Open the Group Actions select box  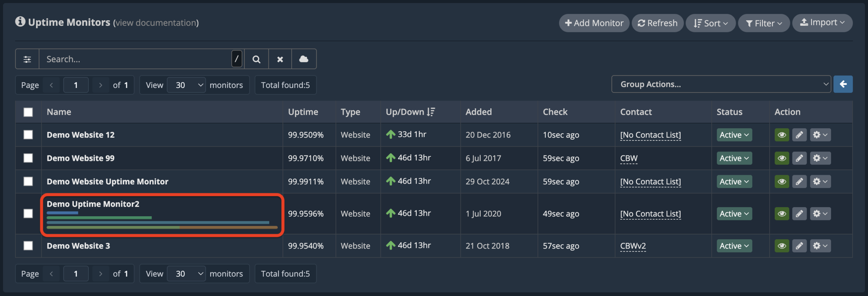click(x=721, y=84)
